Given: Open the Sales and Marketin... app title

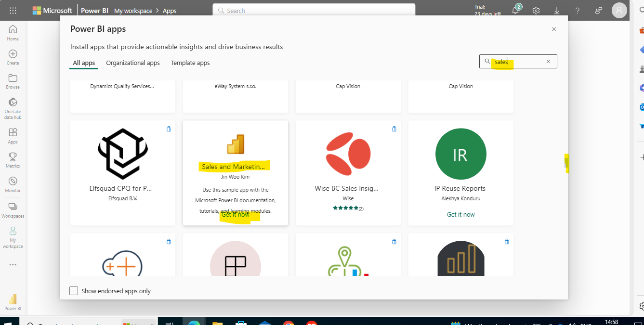Looking at the screenshot, I should point(234,167).
